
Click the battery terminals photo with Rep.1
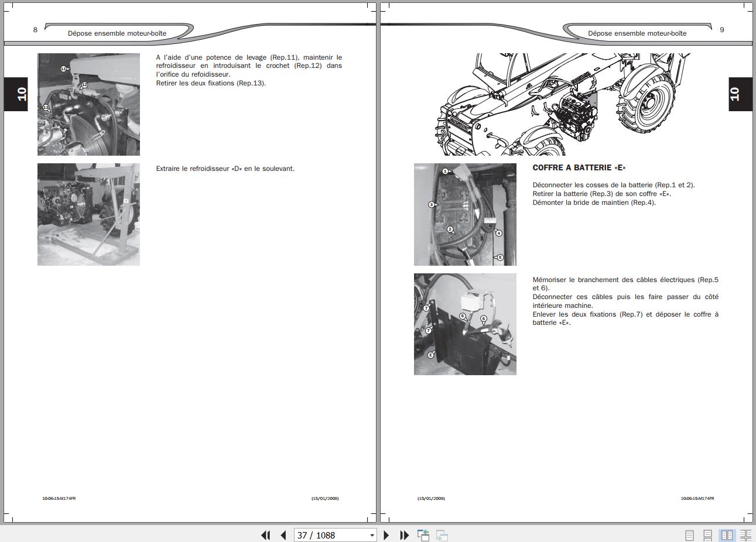coord(465,214)
